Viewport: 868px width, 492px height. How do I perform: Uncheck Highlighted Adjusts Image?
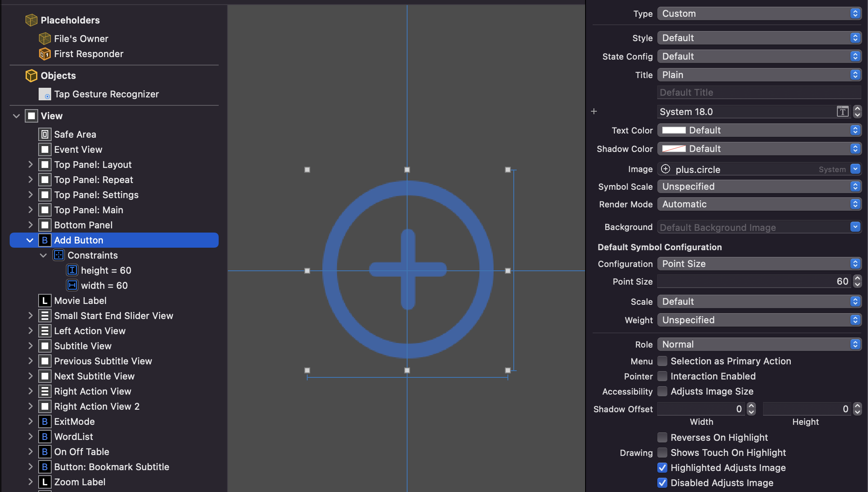[x=662, y=468]
